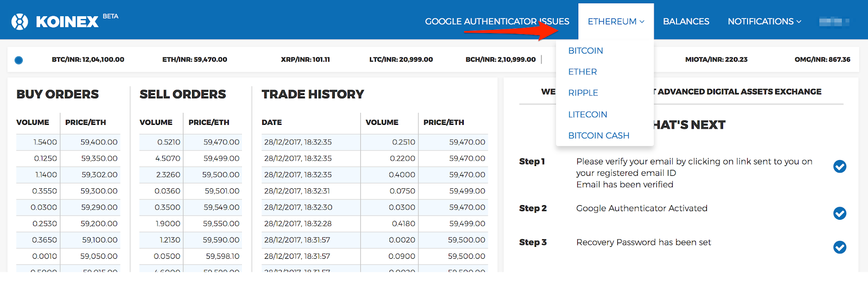Click Buy Orders PRICE/ETH column header
The height and width of the screenshot is (286, 868).
86,123
